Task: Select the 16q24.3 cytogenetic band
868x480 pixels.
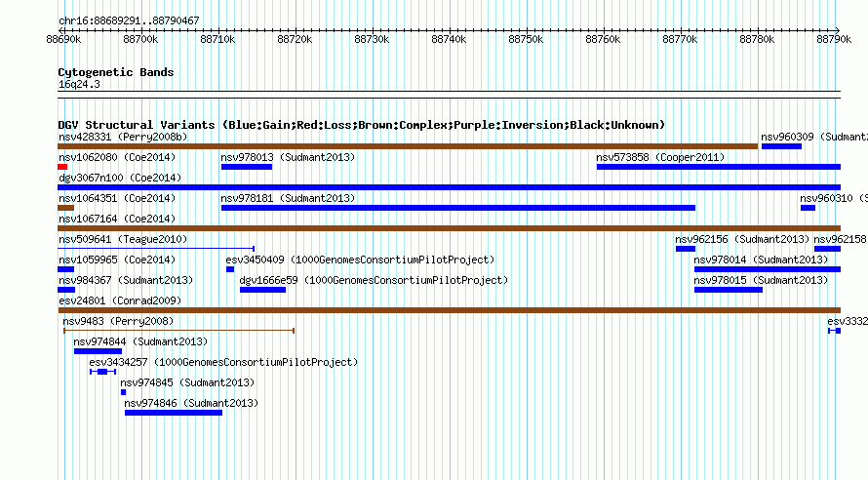Action: tap(450, 95)
